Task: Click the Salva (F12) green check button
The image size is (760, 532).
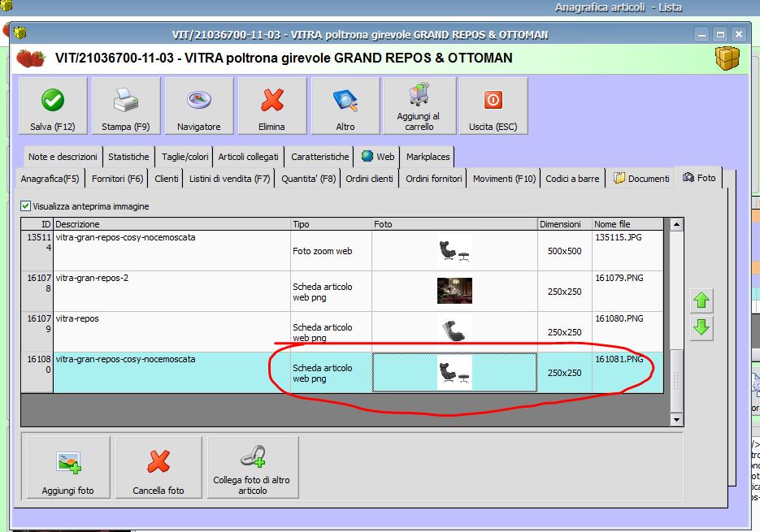Action: [53, 106]
